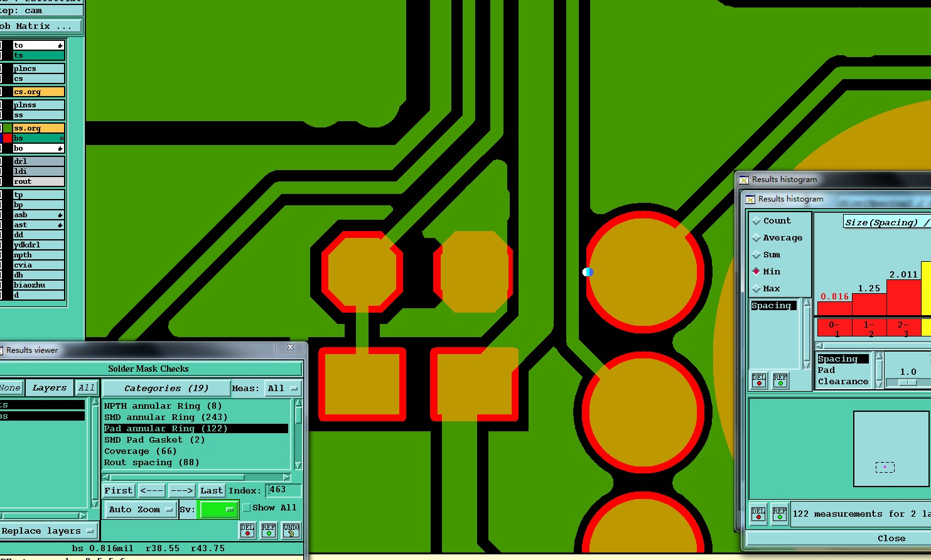Select the rout layer

pyautogui.click(x=38, y=181)
